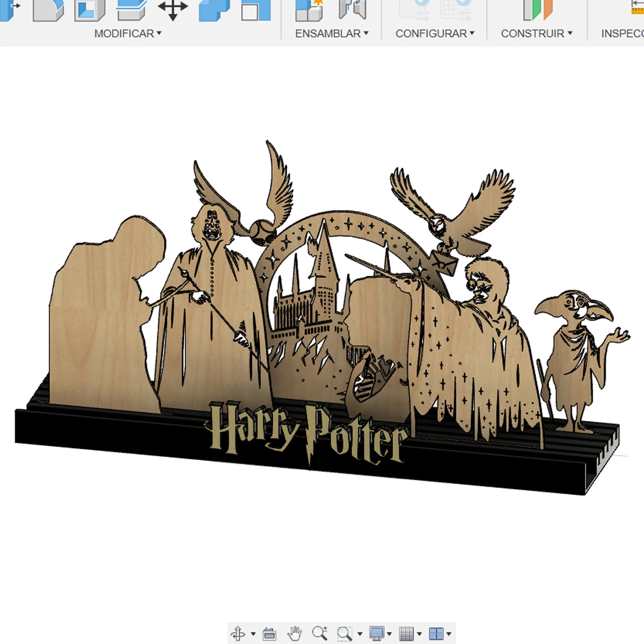
Task: Select the Offset Plane tool in Construir
Action: click(x=538, y=10)
